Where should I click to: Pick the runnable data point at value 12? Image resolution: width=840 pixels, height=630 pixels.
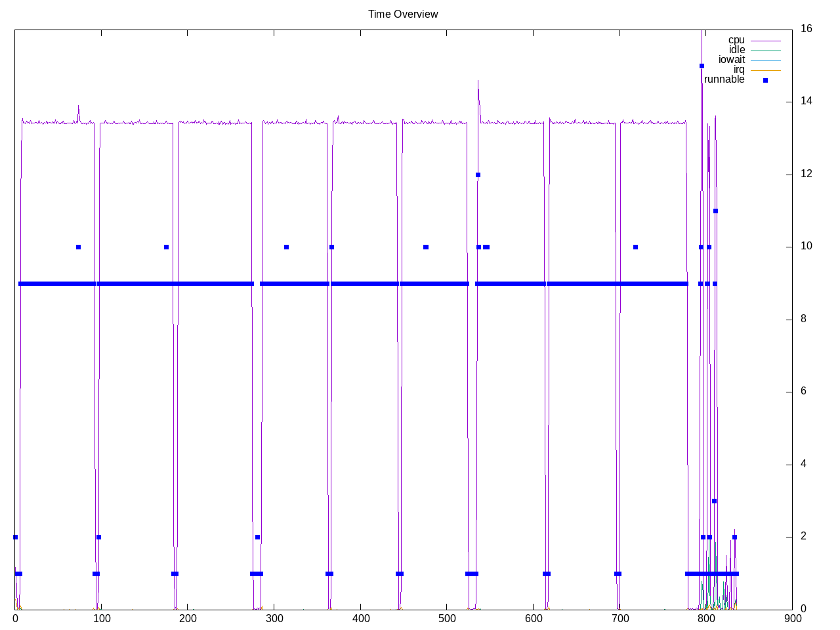(x=478, y=175)
